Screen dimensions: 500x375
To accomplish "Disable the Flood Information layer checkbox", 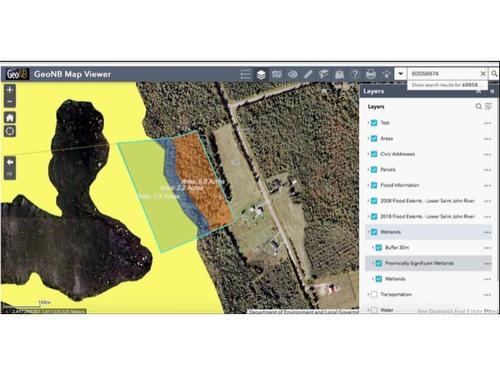I will coord(374,185).
